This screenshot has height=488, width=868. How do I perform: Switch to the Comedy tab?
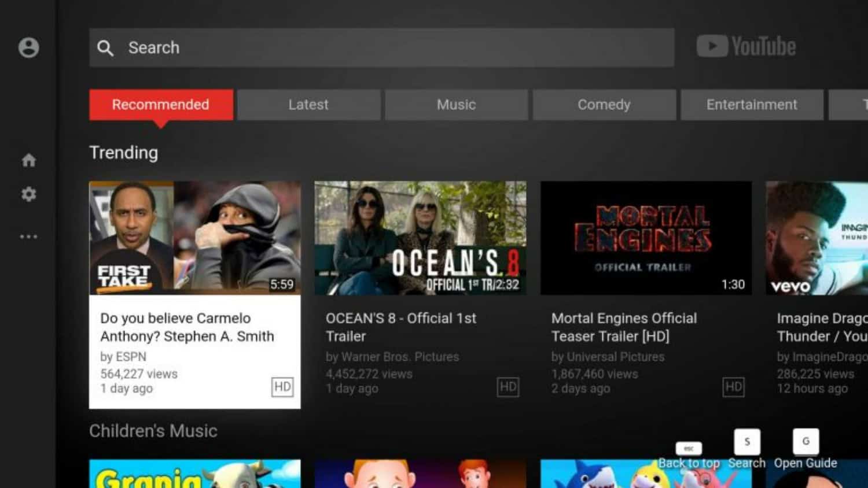[604, 105]
